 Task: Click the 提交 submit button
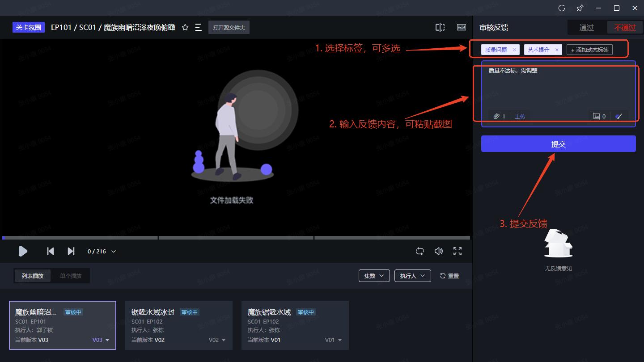pyautogui.click(x=558, y=144)
